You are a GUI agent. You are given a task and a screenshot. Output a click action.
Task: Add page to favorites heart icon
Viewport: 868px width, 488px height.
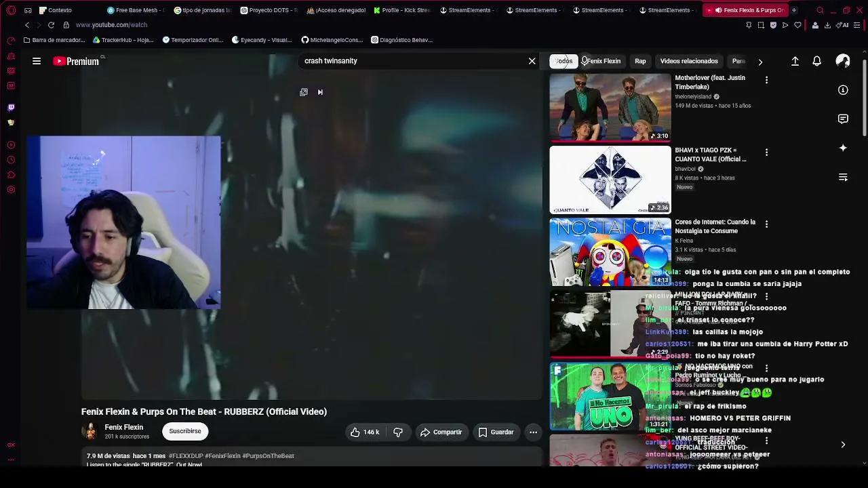pos(797,25)
